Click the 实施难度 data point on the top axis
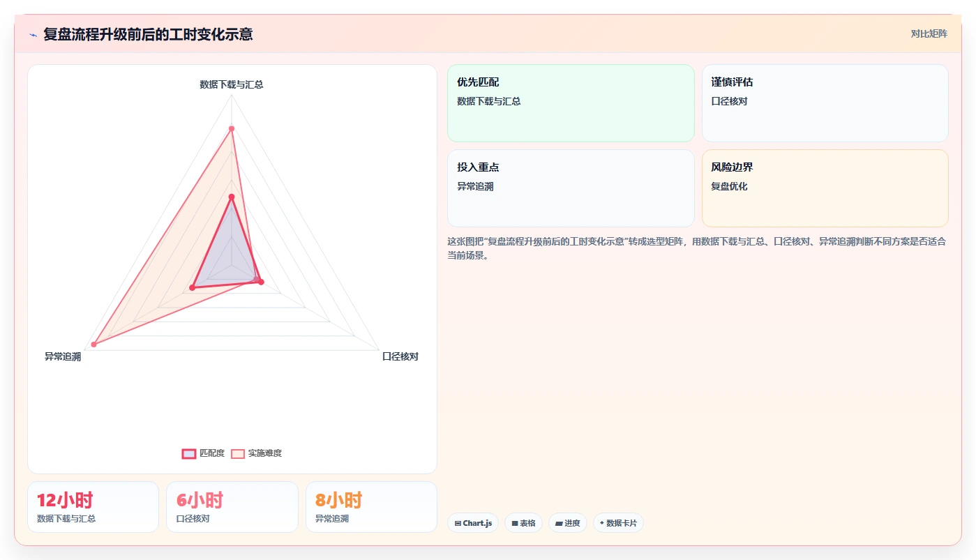The height and width of the screenshot is (560, 976). point(232,128)
